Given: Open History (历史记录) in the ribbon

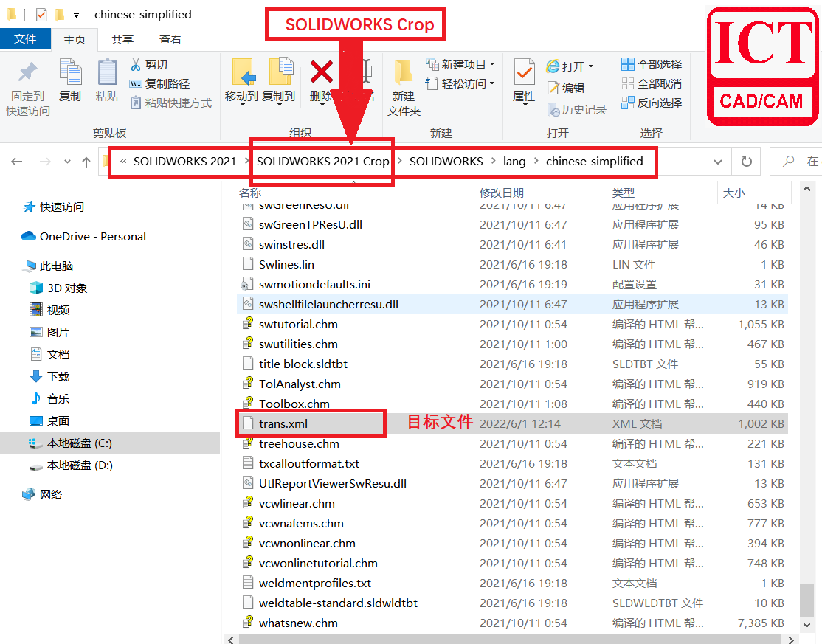Looking at the screenshot, I should [x=577, y=109].
